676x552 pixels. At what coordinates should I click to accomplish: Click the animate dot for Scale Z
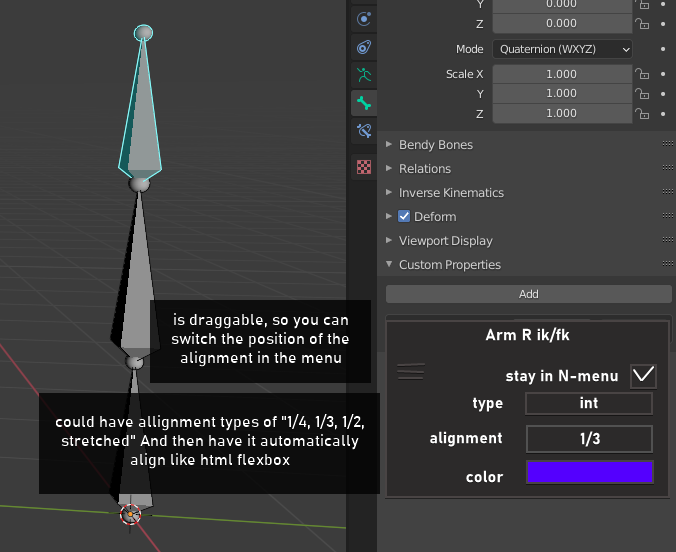tap(663, 114)
